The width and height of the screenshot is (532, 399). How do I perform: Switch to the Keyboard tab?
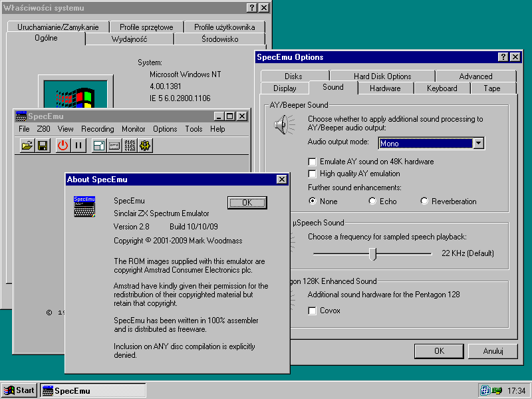(442, 88)
